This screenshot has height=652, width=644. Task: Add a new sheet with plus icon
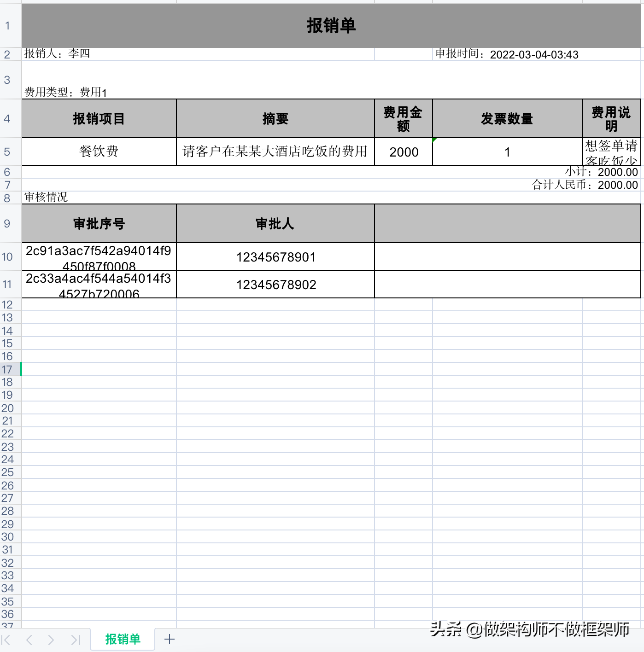[x=170, y=639]
